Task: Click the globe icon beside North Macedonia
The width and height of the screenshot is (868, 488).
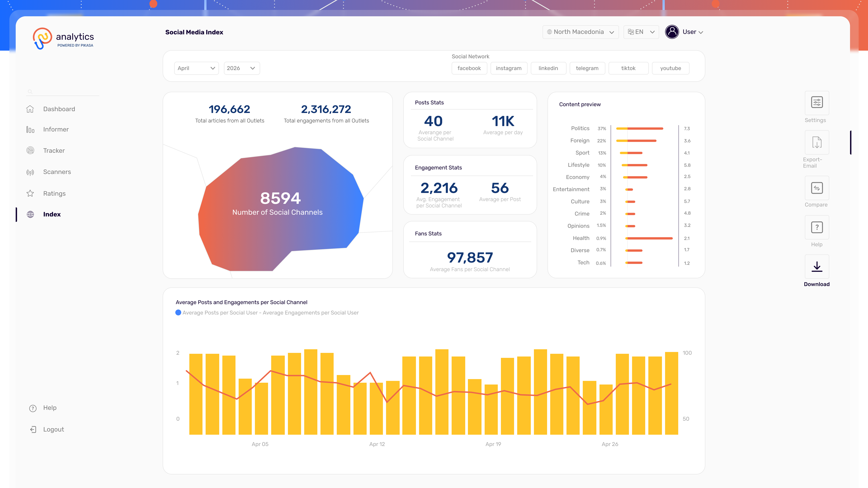Action: (x=549, y=32)
